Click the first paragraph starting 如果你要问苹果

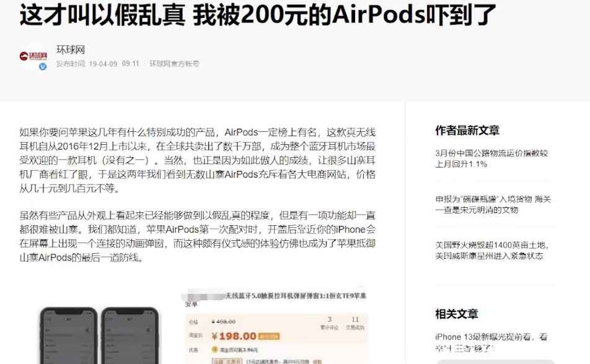click(198, 160)
